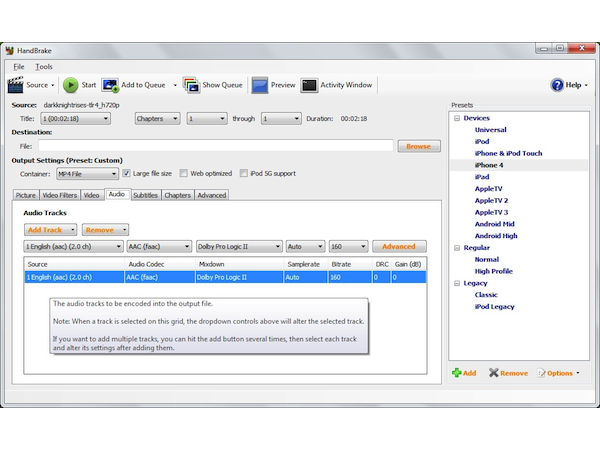Image resolution: width=600 pixels, height=450 pixels.
Task: Open the File menu
Action: click(x=19, y=67)
